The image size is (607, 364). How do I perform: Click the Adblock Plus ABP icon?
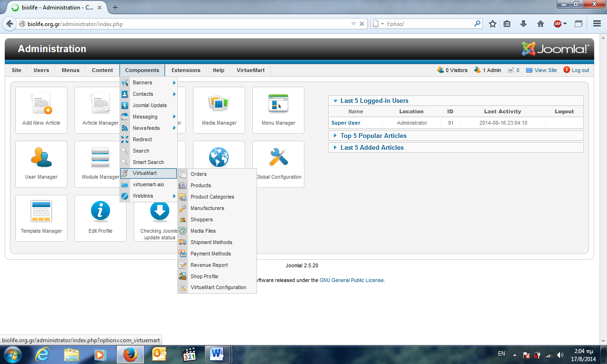558,24
